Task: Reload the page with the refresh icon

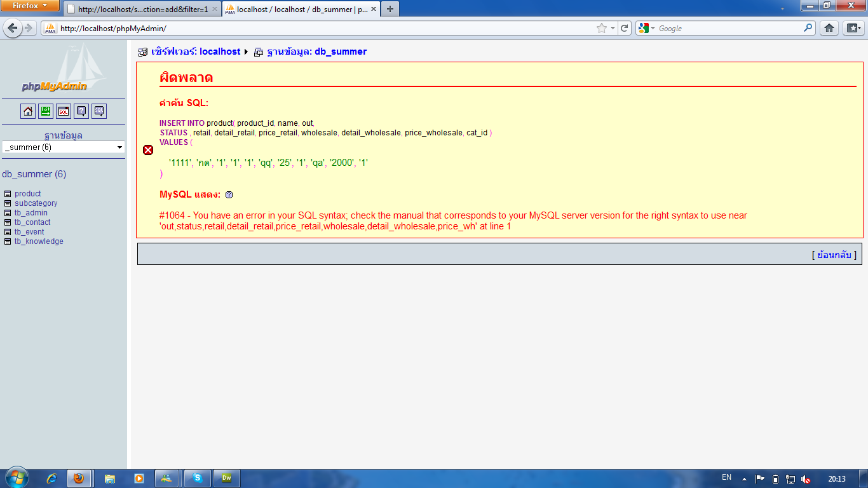Action: [625, 28]
